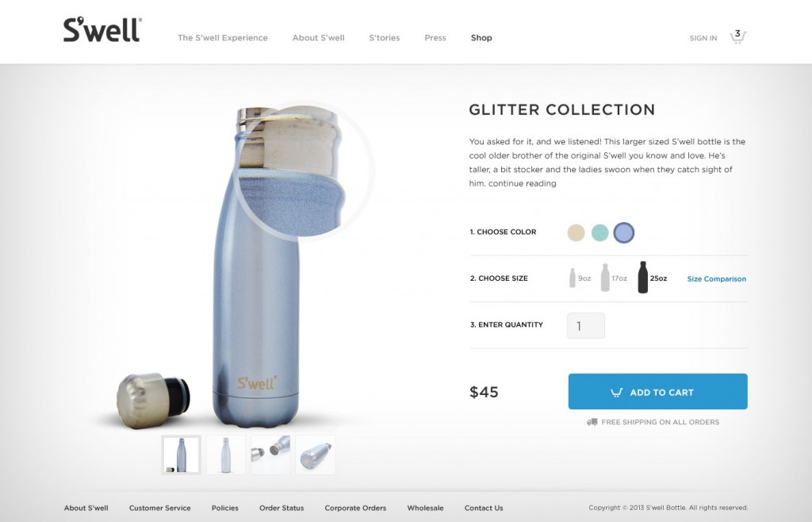This screenshot has height=522, width=812.
Task: Click the SIGN IN link
Action: coord(703,38)
